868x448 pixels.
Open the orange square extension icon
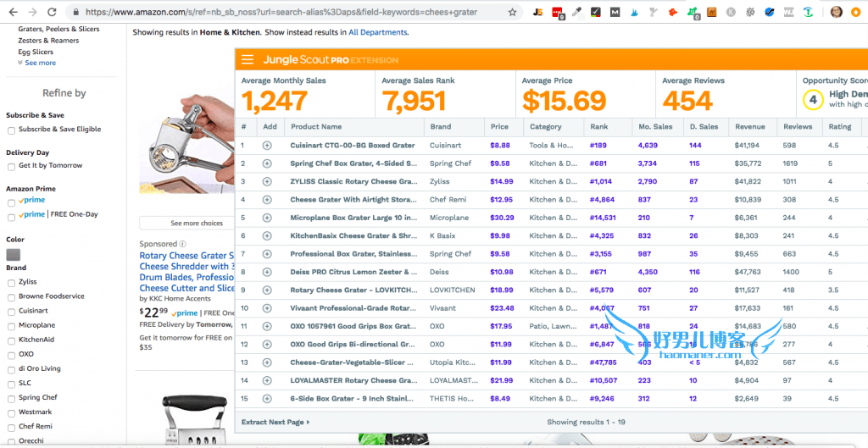tap(712, 12)
